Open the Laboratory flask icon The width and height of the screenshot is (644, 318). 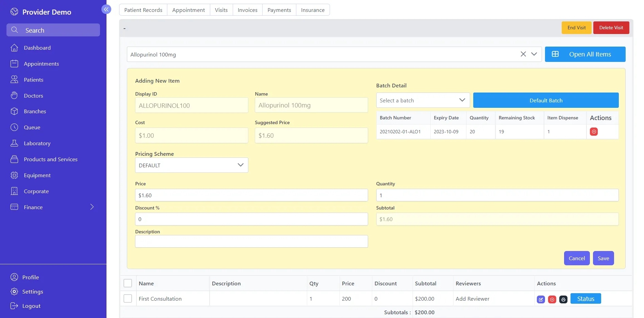point(14,143)
